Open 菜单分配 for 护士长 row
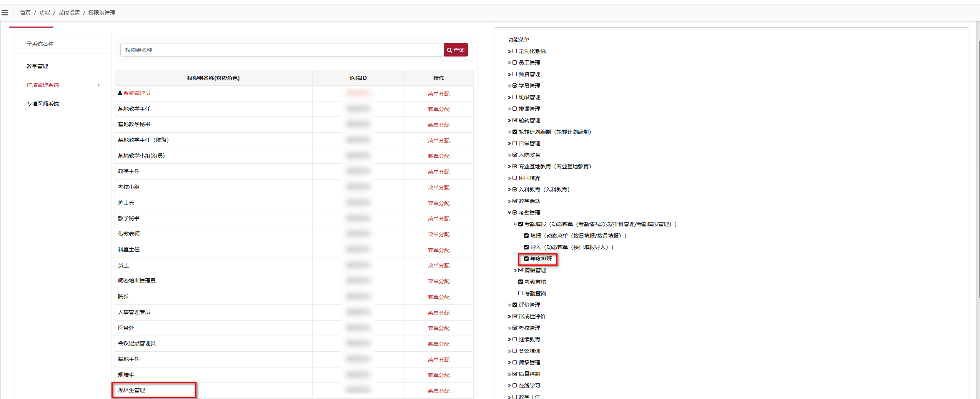This screenshot has width=980, height=399. (439, 203)
